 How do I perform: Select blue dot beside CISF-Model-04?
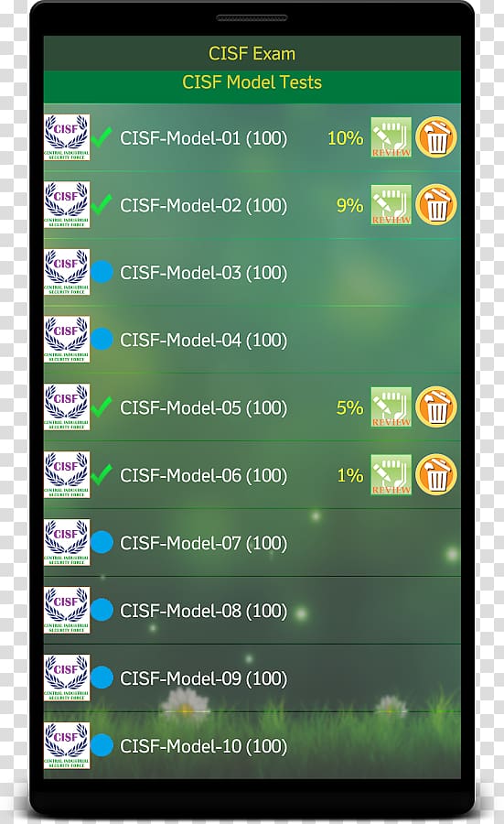(102, 340)
